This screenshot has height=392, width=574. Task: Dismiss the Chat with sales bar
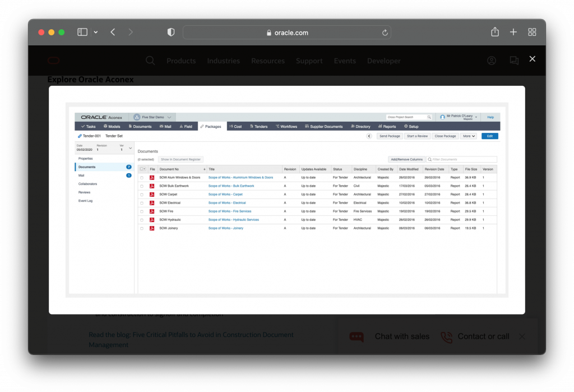pos(522,336)
